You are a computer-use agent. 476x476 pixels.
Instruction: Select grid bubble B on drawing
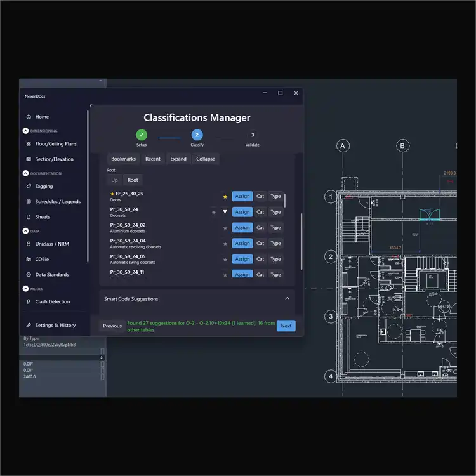402,146
